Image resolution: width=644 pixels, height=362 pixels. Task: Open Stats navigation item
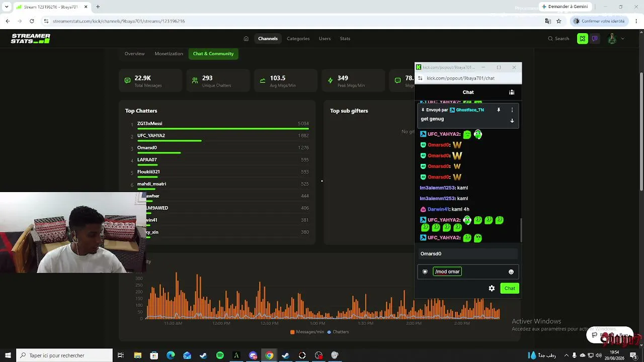point(345,39)
